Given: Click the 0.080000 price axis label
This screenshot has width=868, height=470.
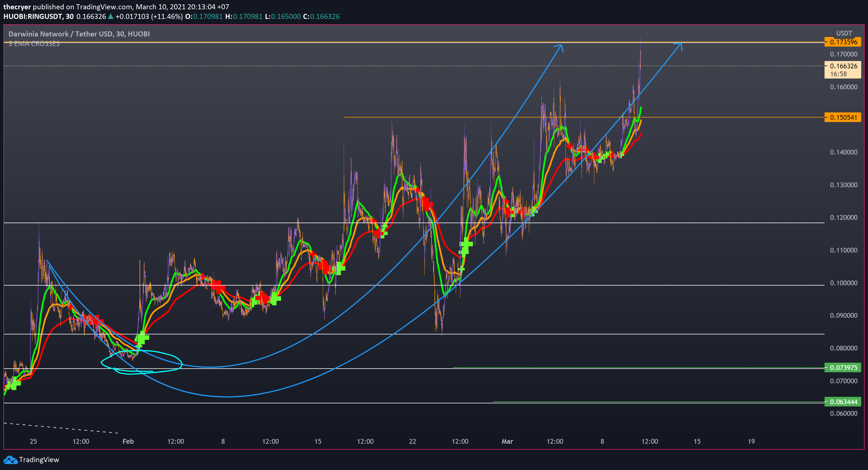Looking at the screenshot, I should click(x=843, y=348).
